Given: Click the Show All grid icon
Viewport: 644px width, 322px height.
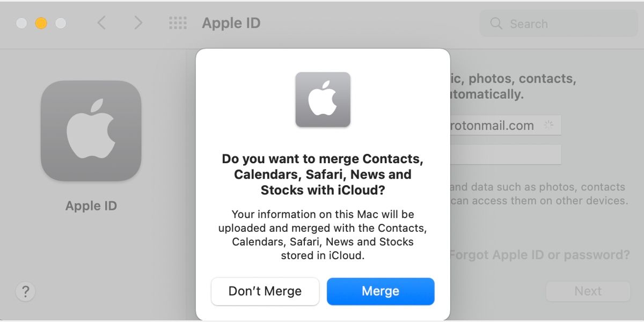Looking at the screenshot, I should [178, 23].
